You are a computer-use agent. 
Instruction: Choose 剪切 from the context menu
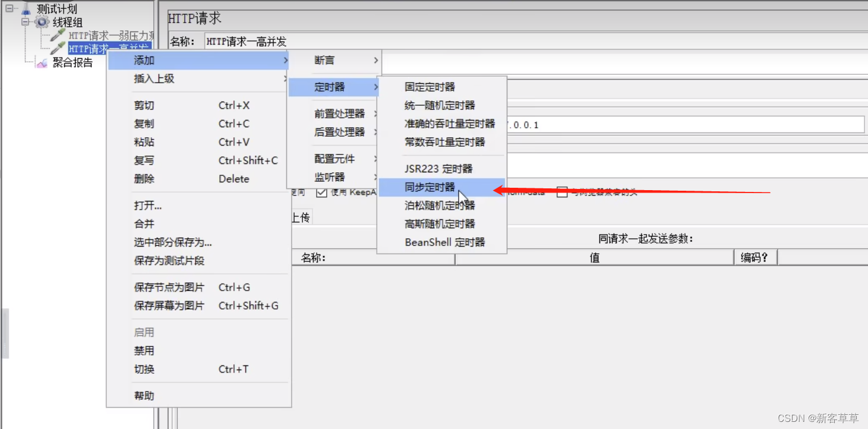tap(198, 105)
